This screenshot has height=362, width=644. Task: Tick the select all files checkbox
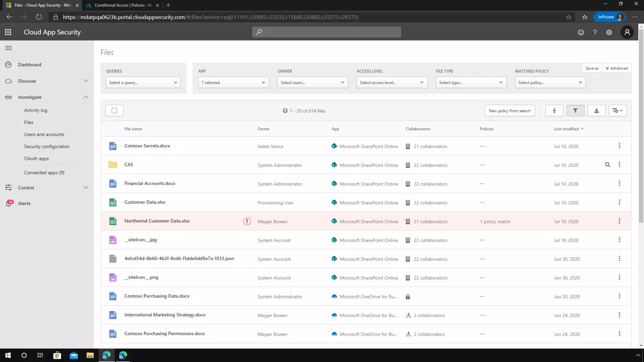(114, 111)
